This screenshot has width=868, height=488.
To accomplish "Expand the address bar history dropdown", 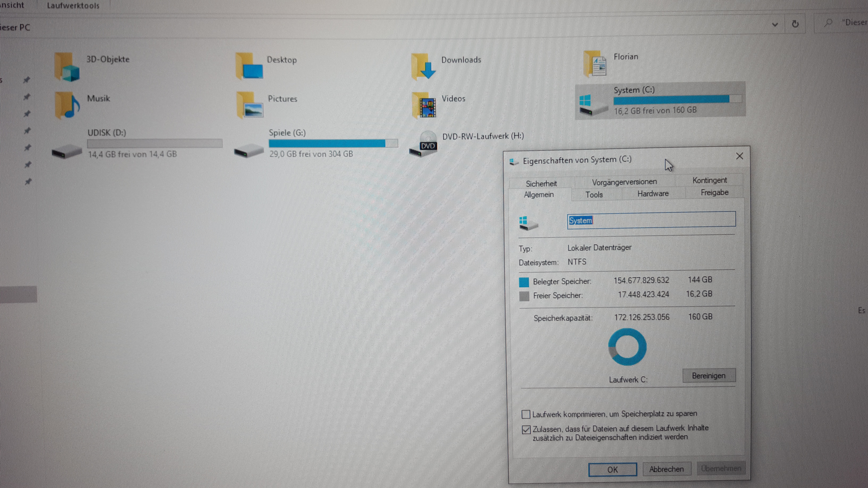I will pyautogui.click(x=775, y=24).
